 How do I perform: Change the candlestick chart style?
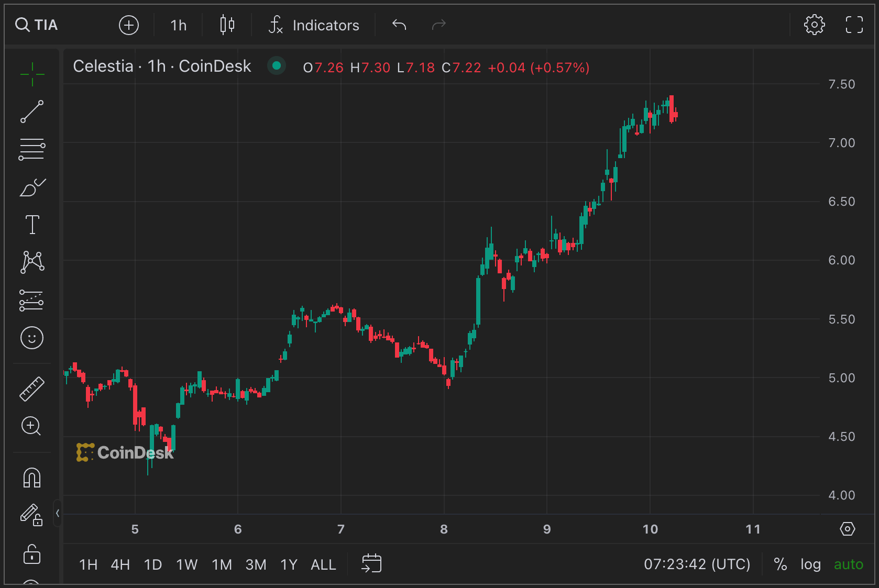tap(227, 25)
